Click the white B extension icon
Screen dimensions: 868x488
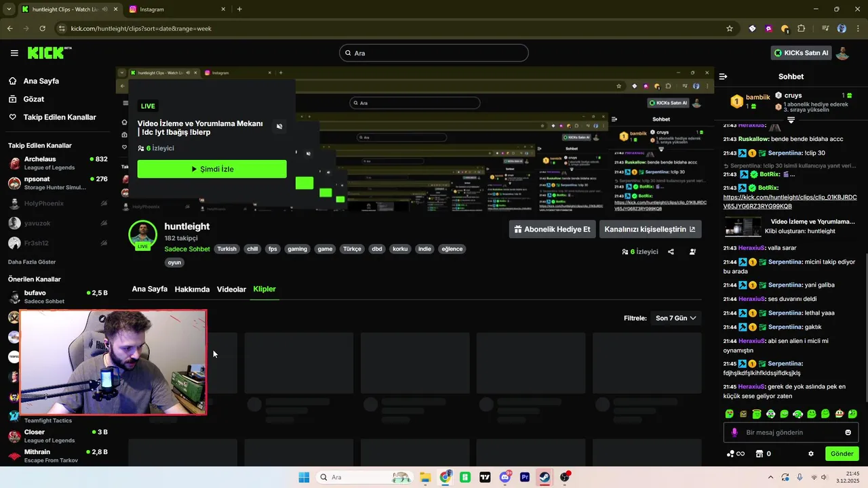[752, 28]
